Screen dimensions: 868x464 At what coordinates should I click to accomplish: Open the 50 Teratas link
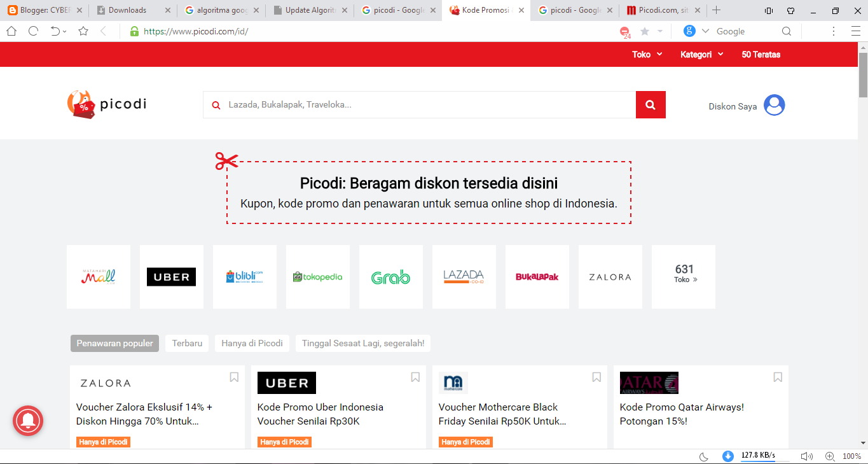tap(761, 54)
